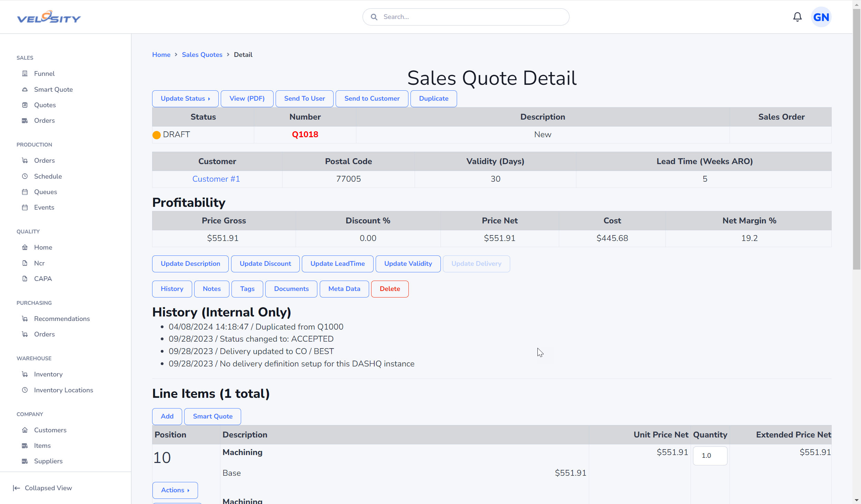Go to Sales Quotes in the breadcrumb

202,54
